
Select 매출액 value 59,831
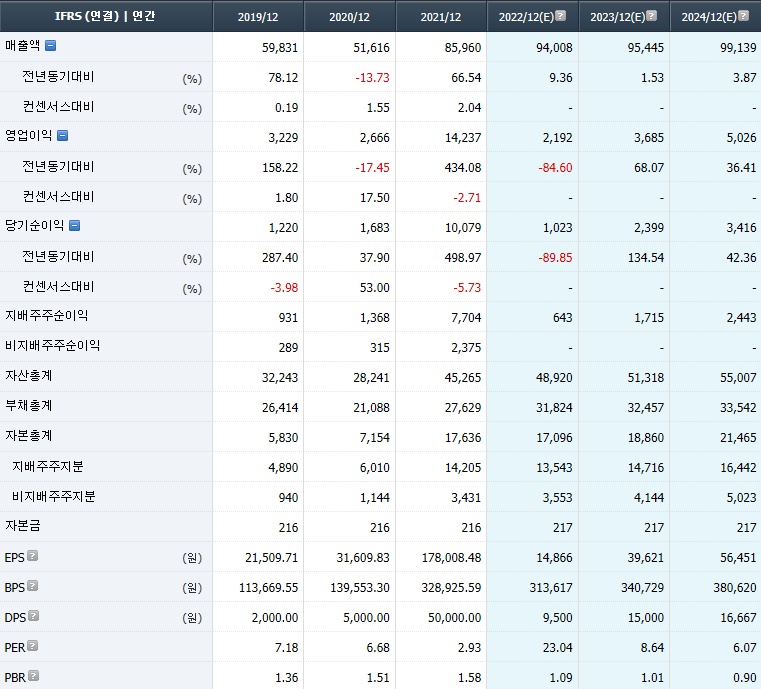coord(280,48)
